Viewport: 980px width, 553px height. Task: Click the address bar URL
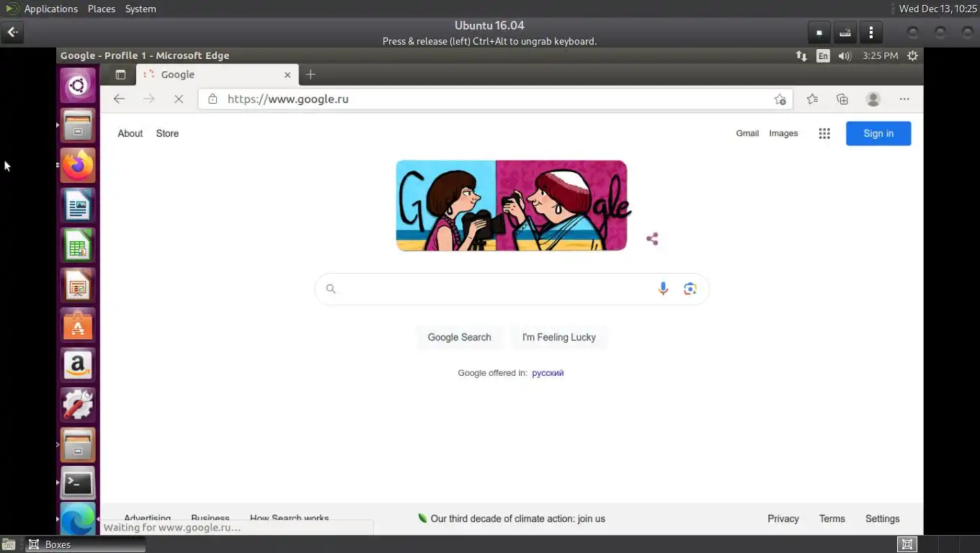288,99
